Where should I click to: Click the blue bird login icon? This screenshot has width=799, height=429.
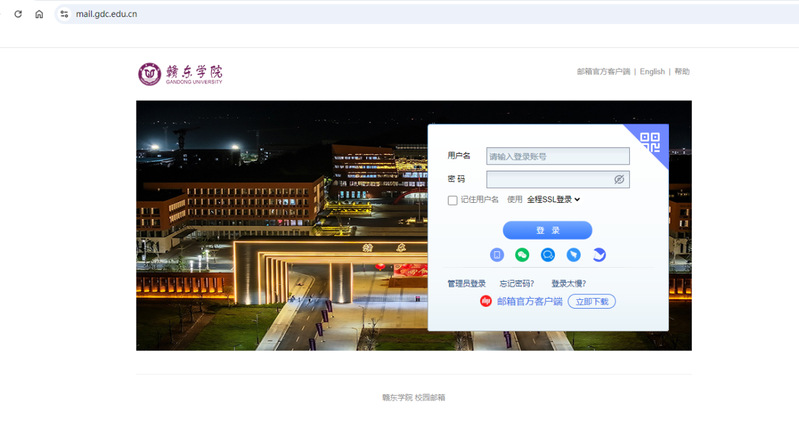click(599, 255)
